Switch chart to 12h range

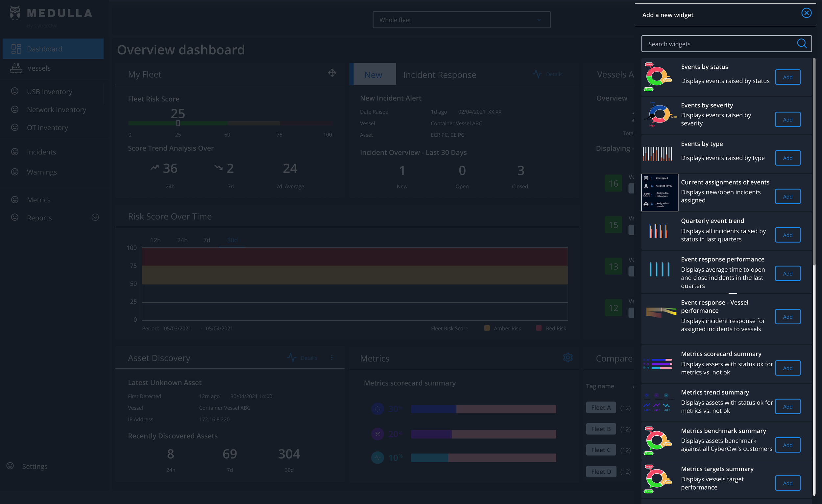coord(156,240)
